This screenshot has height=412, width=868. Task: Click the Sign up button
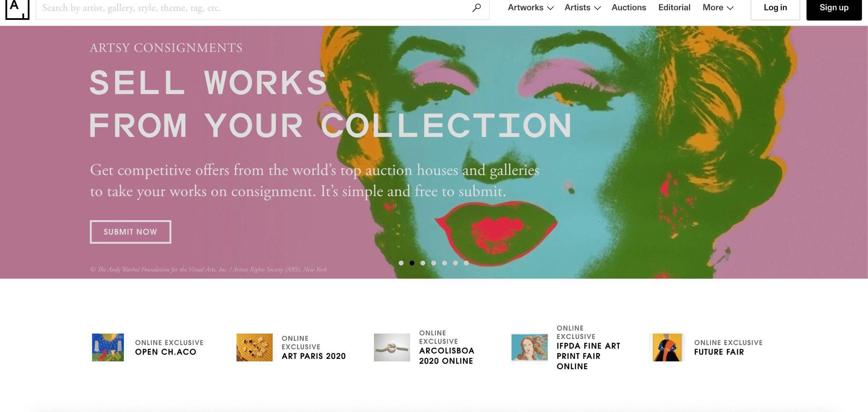[x=834, y=8]
